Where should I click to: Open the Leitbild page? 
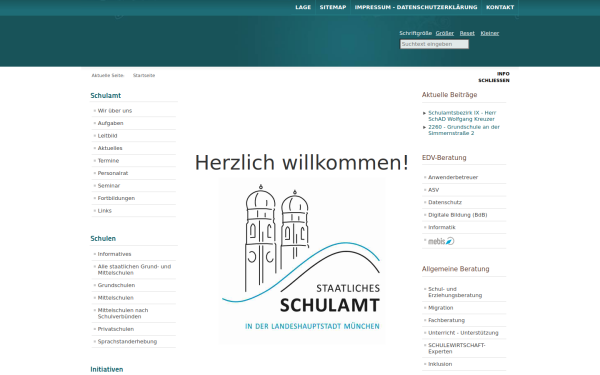(108, 136)
